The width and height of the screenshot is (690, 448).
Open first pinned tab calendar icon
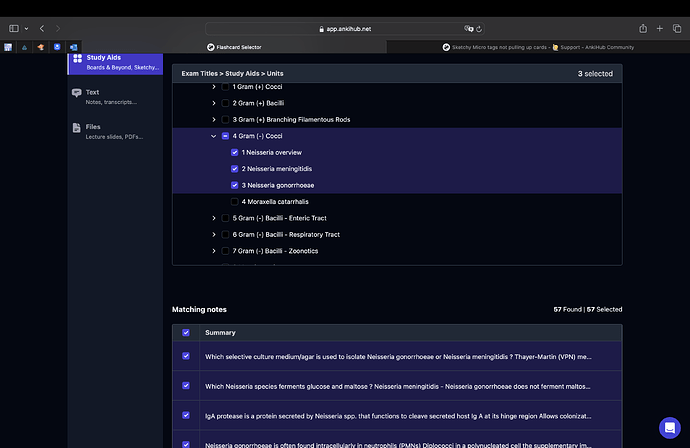coord(8,47)
